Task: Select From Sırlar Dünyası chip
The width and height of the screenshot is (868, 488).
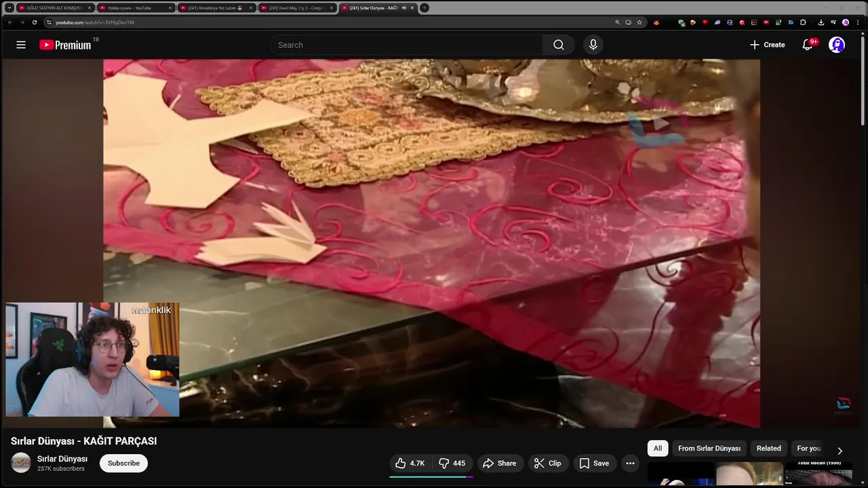Action: click(709, 448)
